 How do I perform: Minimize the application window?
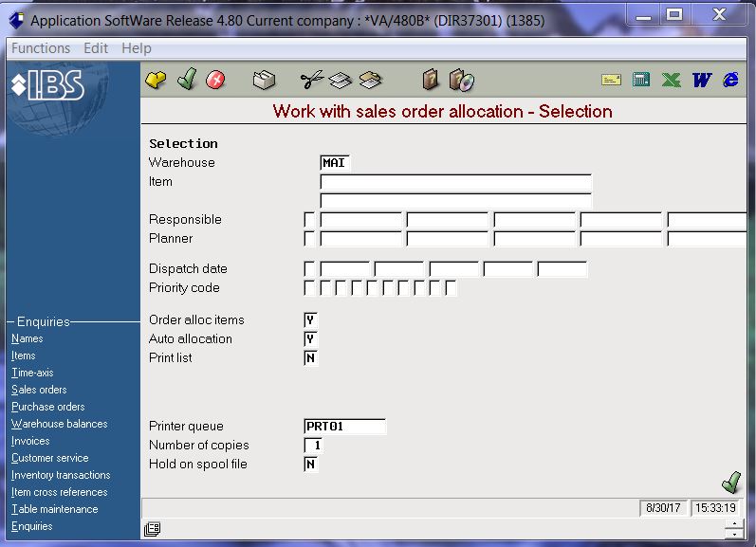click(x=643, y=14)
